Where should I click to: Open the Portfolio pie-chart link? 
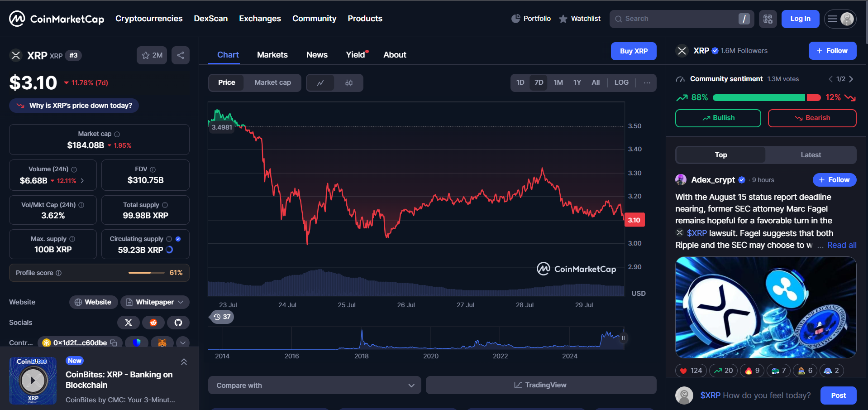coord(531,19)
